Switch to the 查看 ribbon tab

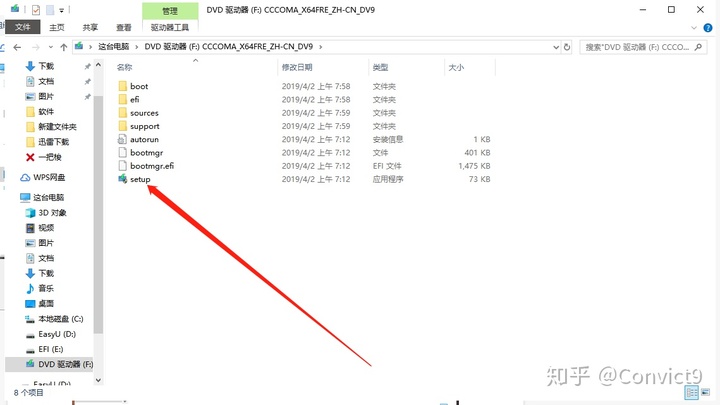[x=124, y=28]
